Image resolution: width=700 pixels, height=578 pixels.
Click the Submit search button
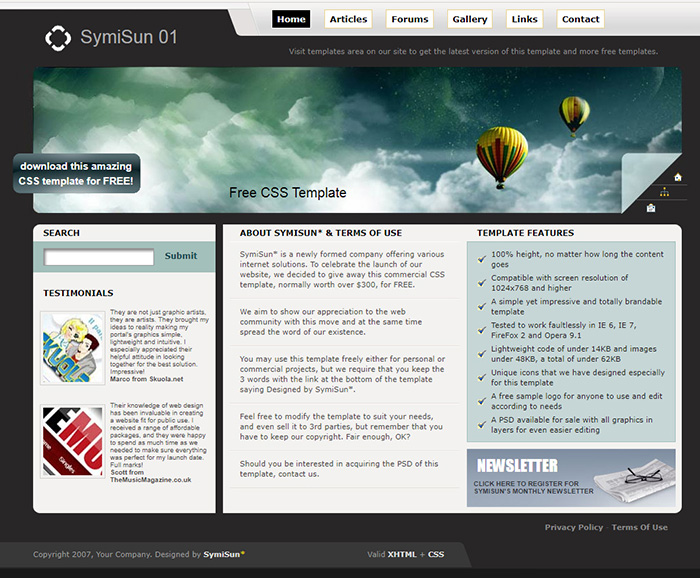coord(181,256)
